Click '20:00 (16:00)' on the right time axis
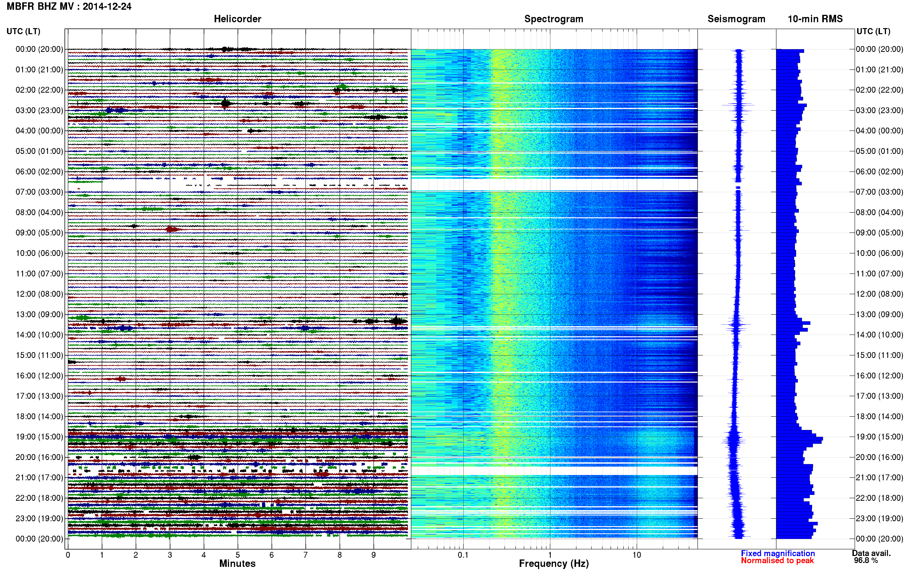924x578 pixels. coord(879,457)
